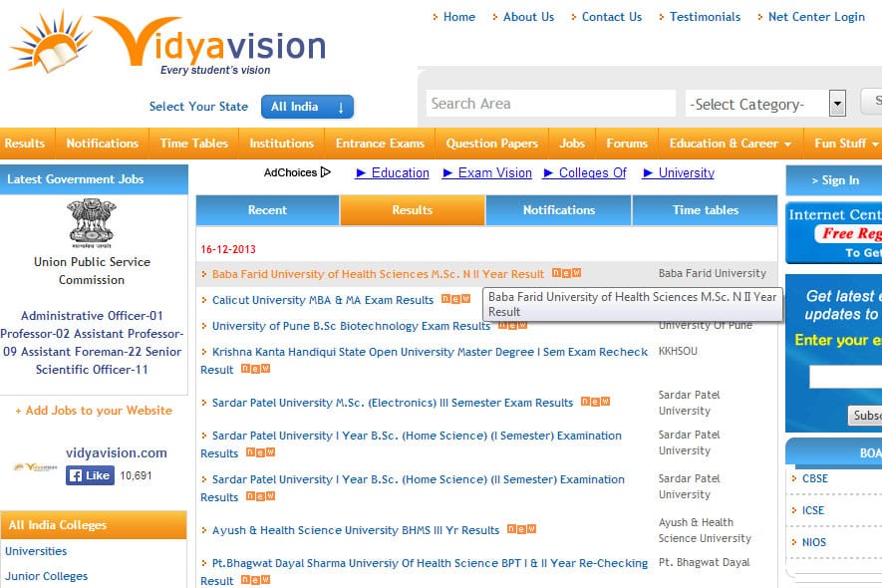Open the Notifications item in orange navbar
The width and height of the screenshot is (882, 588).
[x=103, y=144]
